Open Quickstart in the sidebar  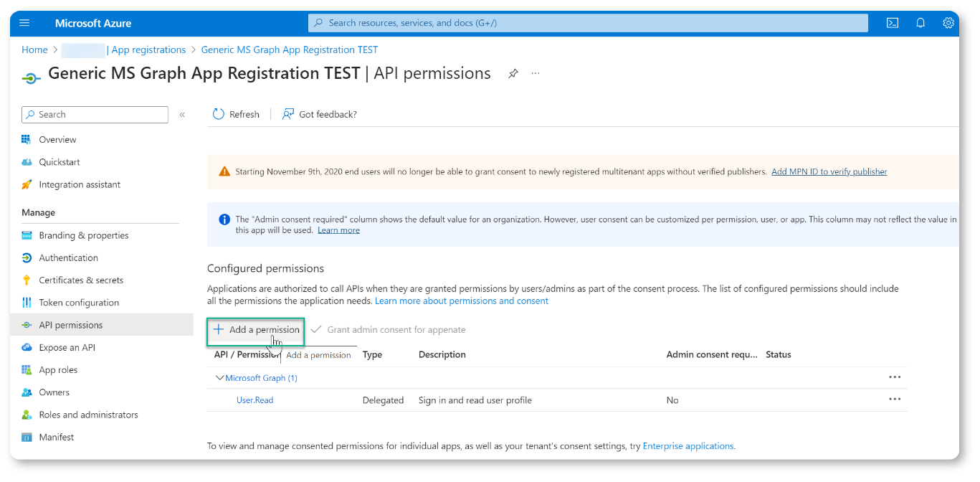[x=60, y=162]
